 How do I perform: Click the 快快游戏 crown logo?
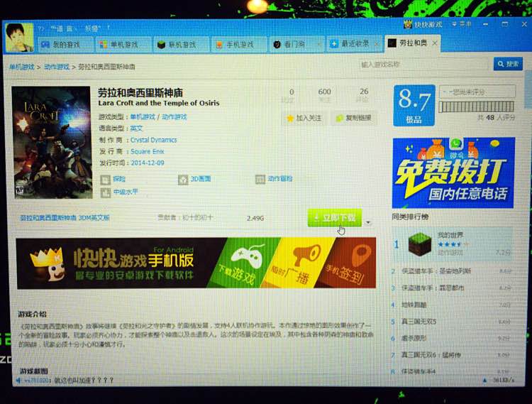[x=407, y=24]
